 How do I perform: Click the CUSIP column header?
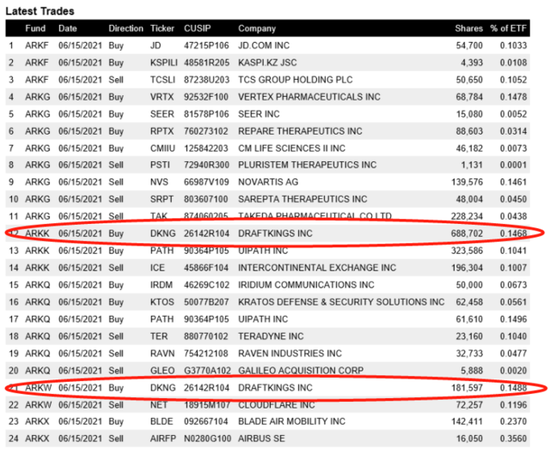coord(197,28)
